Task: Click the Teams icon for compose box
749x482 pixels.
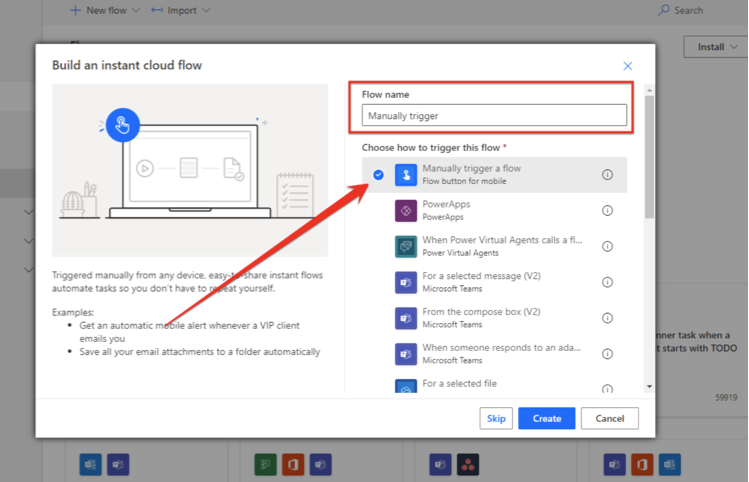Action: click(x=406, y=318)
